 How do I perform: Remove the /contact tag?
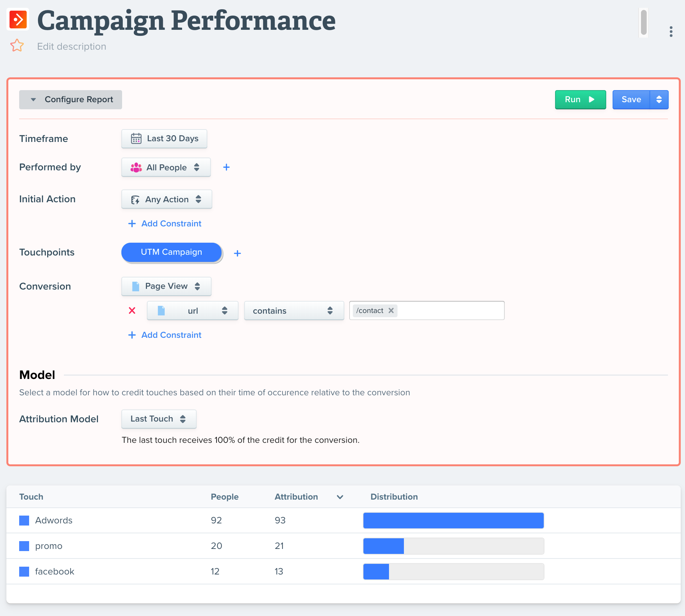391,310
